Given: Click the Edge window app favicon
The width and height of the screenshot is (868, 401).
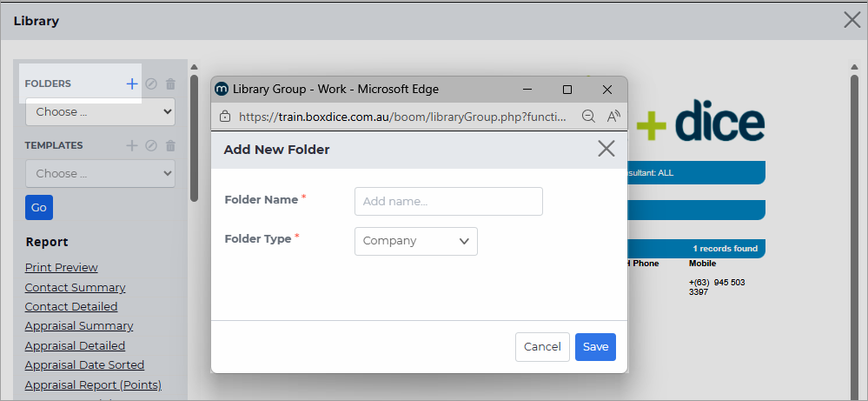Looking at the screenshot, I should pos(222,89).
